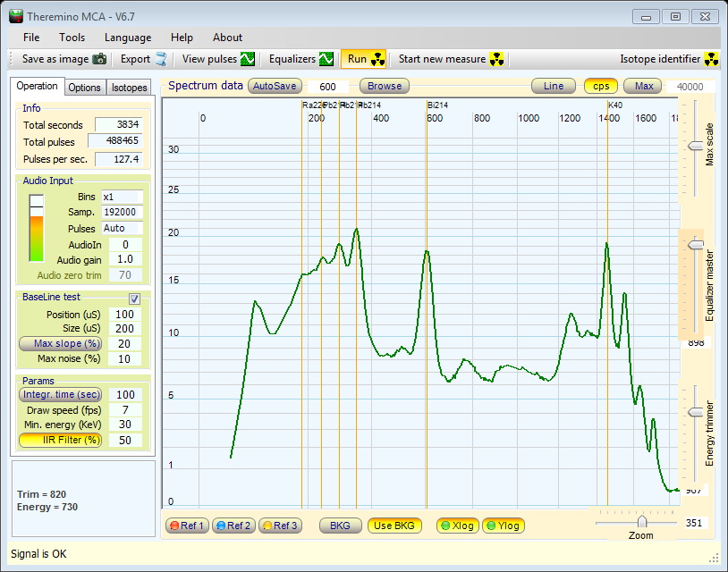Switch to the Options tab

click(x=85, y=88)
